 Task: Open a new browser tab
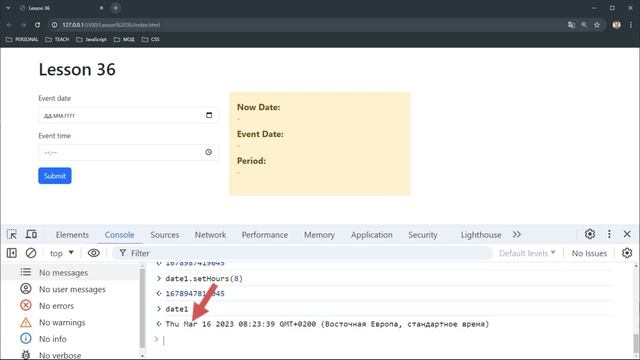pyautogui.click(x=116, y=8)
